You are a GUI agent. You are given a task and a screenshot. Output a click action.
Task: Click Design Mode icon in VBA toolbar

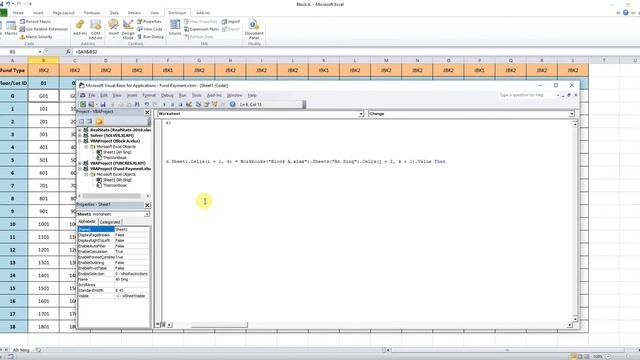click(189, 104)
